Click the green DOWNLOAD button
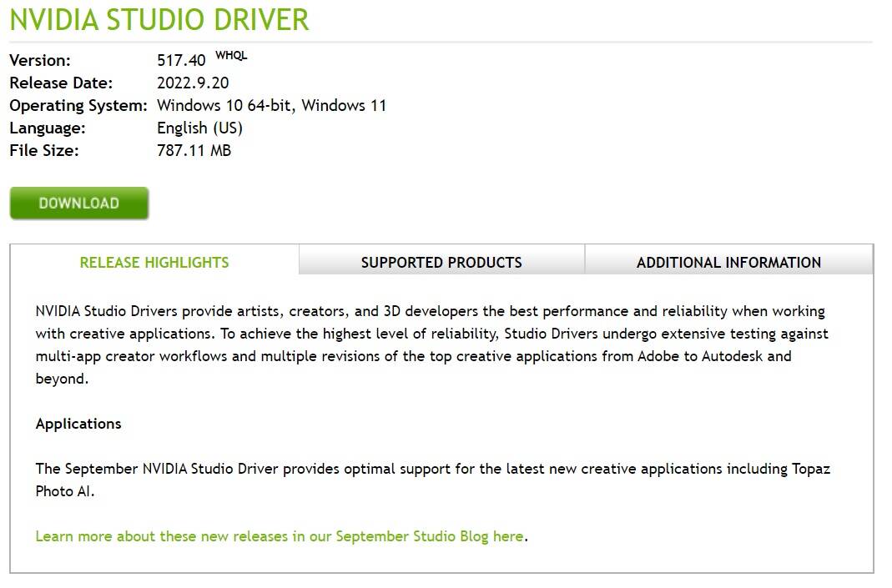Viewport: 892px width, 588px height. 79,203
